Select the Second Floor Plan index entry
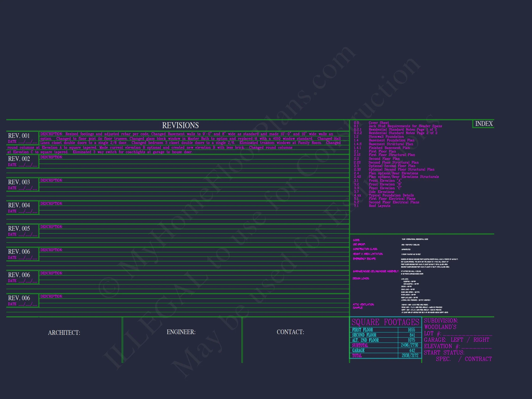 click(384, 159)
